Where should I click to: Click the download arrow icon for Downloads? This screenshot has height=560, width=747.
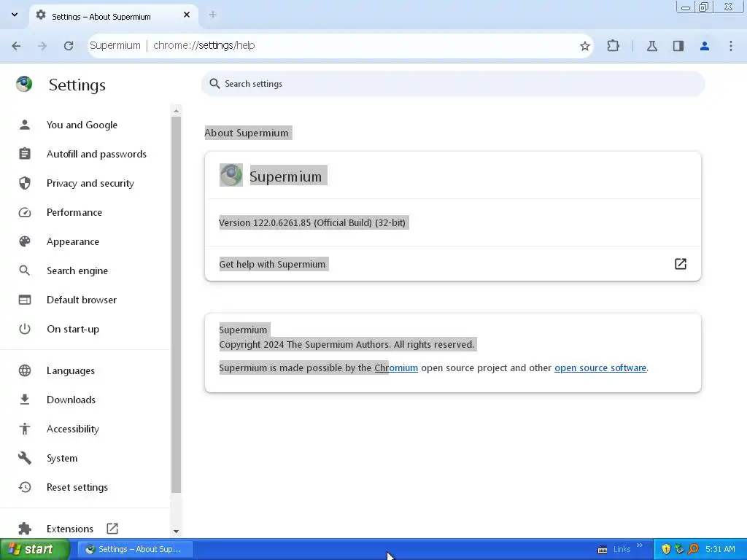25,400
